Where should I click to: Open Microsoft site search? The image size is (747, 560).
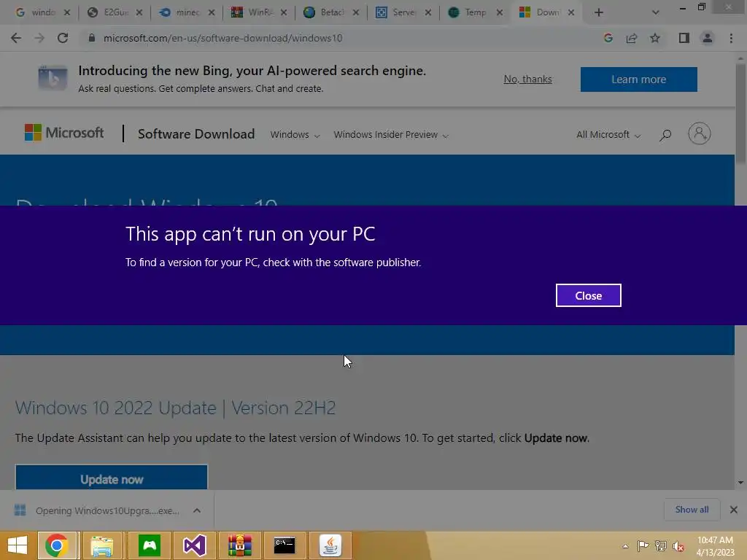coord(665,135)
